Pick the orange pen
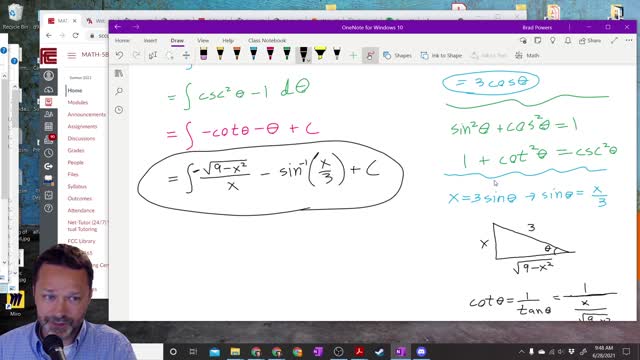The height and width of the screenshot is (360, 640). (237, 54)
